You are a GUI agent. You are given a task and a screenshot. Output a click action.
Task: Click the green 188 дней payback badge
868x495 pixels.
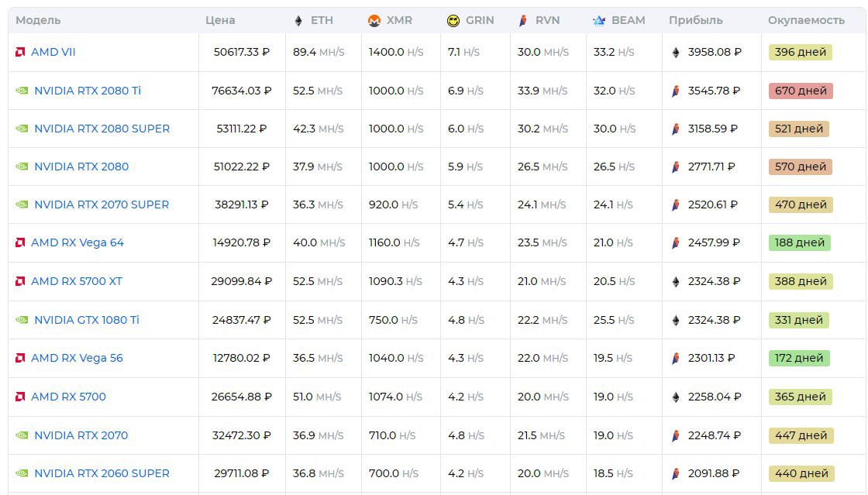click(799, 242)
